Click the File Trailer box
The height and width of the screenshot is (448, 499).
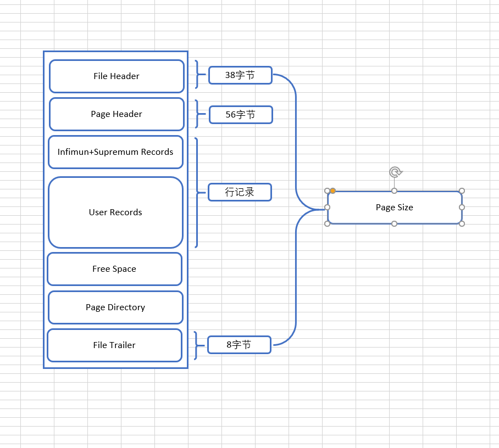pos(114,345)
